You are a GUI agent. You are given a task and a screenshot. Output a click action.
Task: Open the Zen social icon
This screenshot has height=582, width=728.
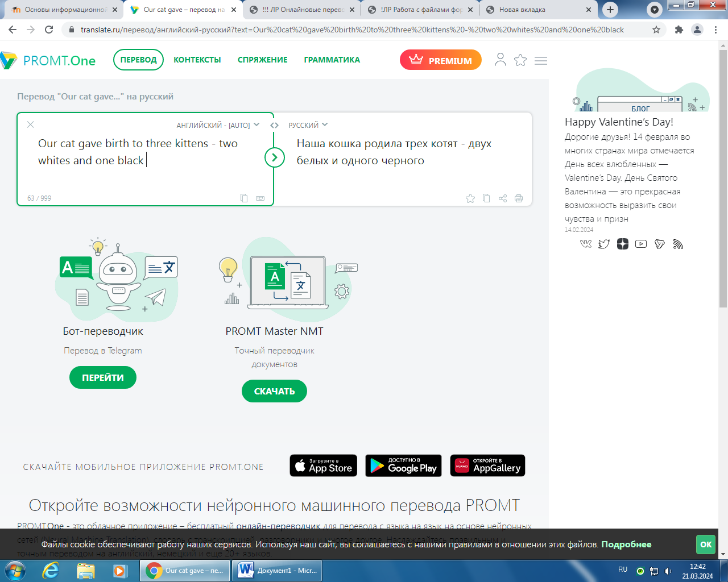(x=623, y=244)
